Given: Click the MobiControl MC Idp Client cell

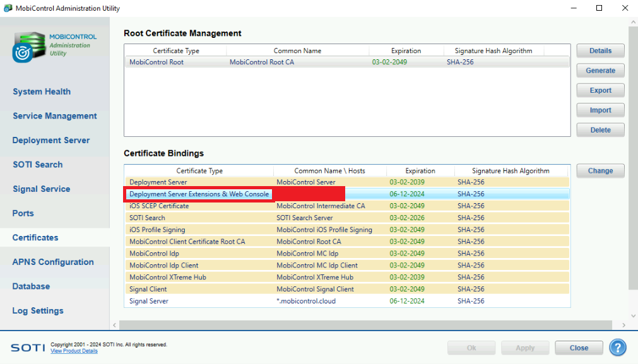Looking at the screenshot, I should click(317, 266).
